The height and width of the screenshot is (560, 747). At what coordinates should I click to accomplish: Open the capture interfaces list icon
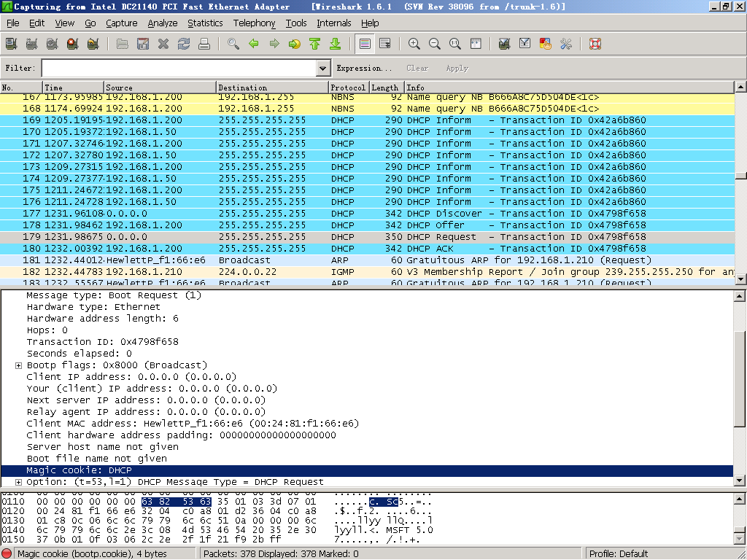point(11,44)
